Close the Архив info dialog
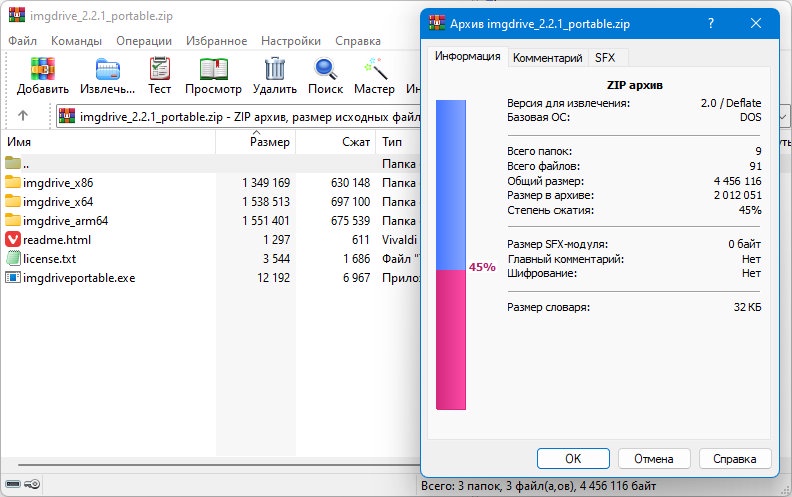 (756, 23)
